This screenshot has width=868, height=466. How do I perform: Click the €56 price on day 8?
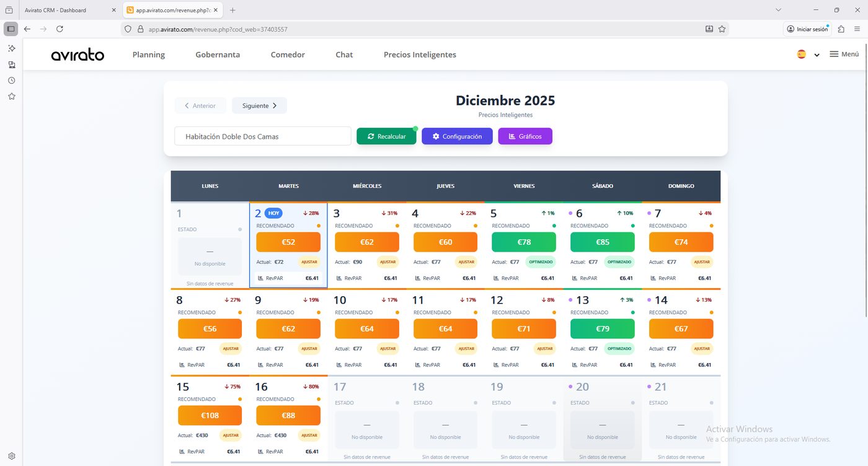[x=210, y=328]
